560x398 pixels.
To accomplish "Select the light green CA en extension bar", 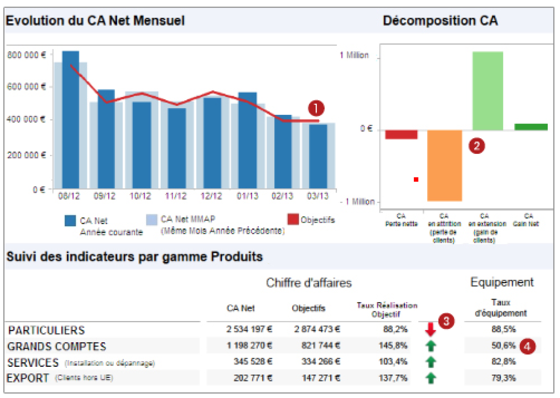I will tap(488, 91).
